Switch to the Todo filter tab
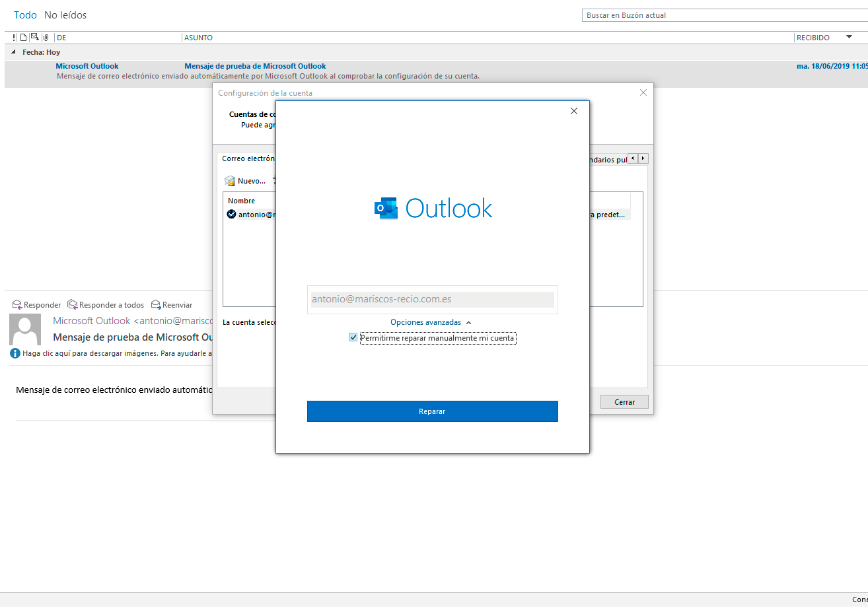 [25, 15]
